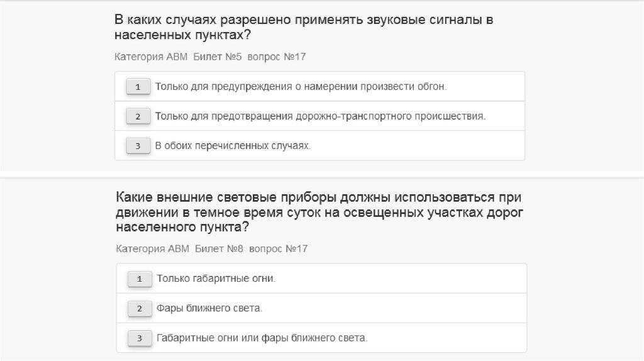Viewport: 644px width, 361px height.
Task: Click "вопрос №17" next to Билет №8
Action: (x=279, y=248)
